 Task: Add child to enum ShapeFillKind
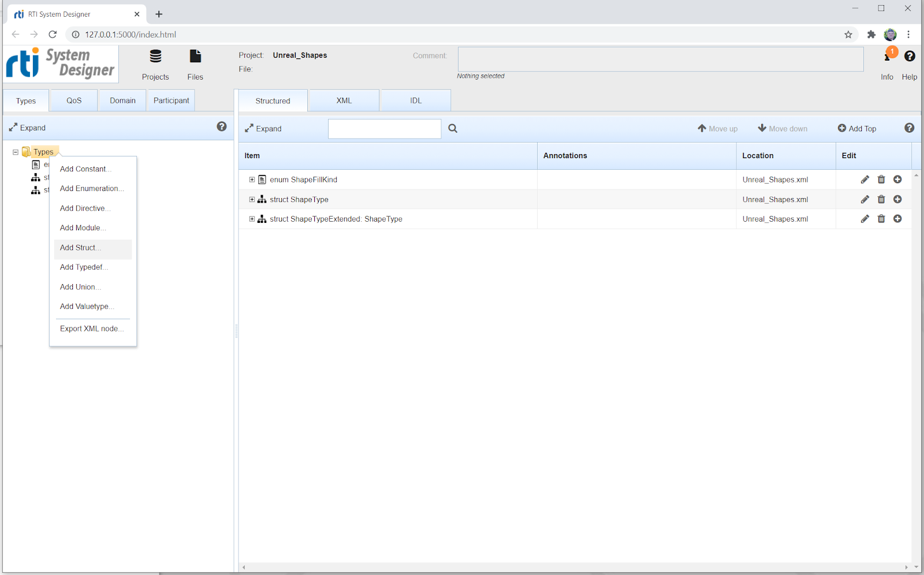[x=897, y=180]
